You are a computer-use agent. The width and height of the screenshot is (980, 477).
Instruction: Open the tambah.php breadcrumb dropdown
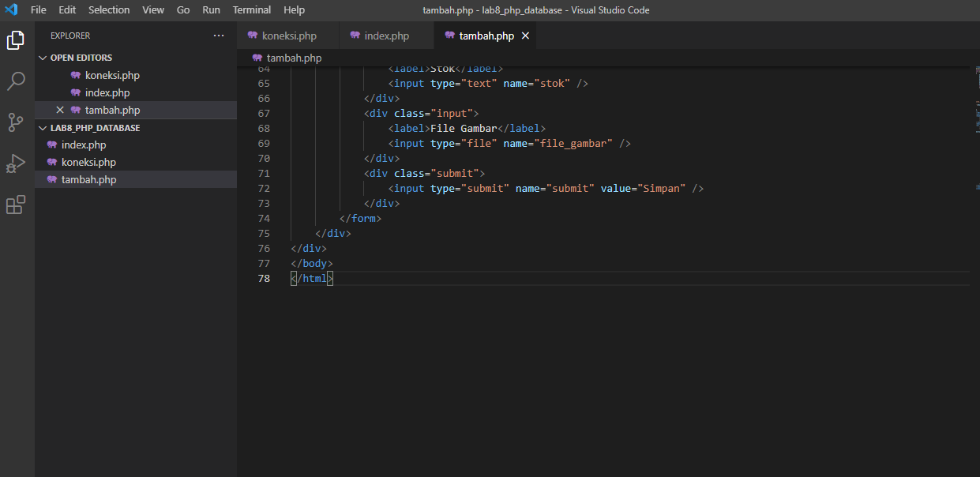coord(289,58)
